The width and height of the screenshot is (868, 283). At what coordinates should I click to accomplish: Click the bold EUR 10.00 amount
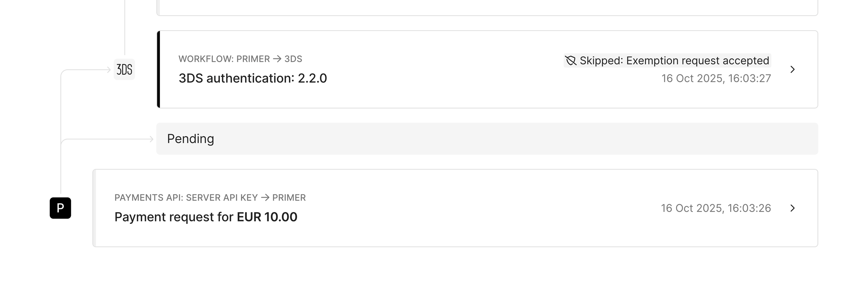[x=267, y=217]
